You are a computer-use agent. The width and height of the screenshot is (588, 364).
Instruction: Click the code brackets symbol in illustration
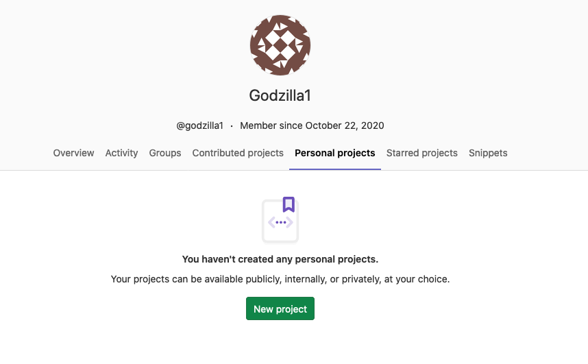tap(280, 223)
